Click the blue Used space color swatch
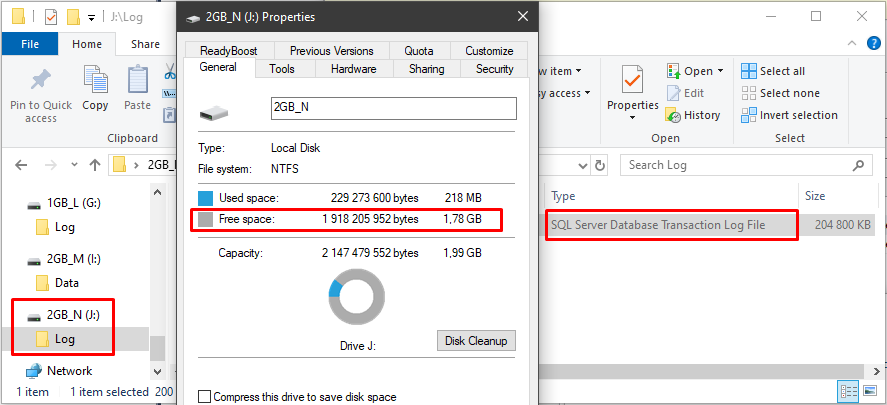The height and width of the screenshot is (405, 887). 206,198
